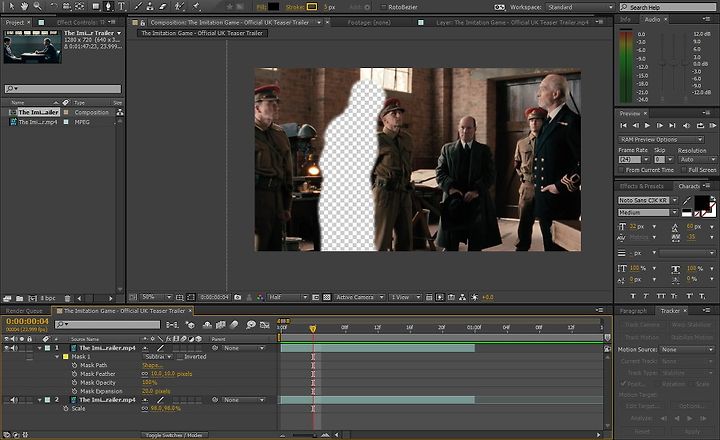The width and height of the screenshot is (720, 440).
Task: Check the From Current Time option
Action: 621,170
